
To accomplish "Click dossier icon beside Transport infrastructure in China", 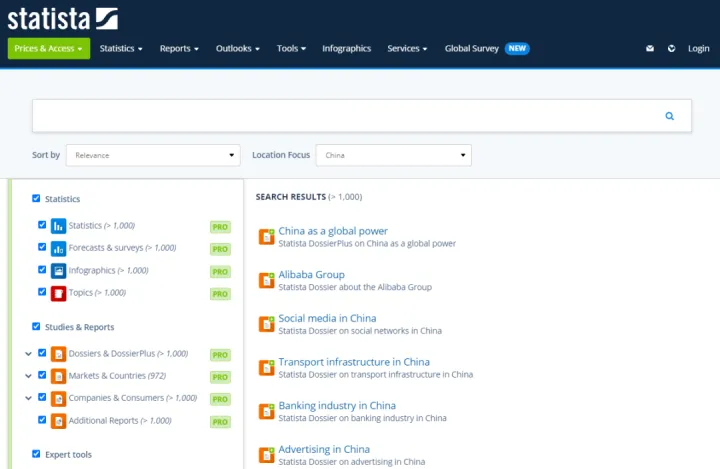I will [266, 367].
